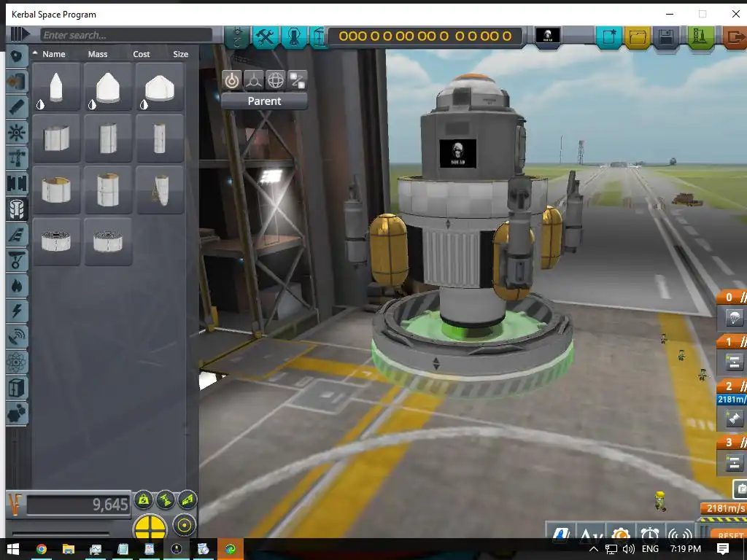Image resolution: width=747 pixels, height=560 pixels.
Task: Change variant of the large wide nose cone
Action: (144, 104)
